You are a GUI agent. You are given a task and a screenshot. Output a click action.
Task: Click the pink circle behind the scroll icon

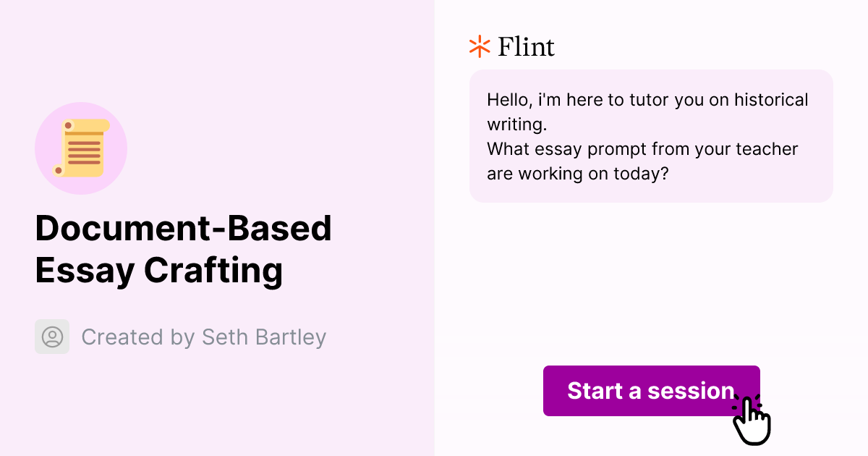(x=81, y=148)
